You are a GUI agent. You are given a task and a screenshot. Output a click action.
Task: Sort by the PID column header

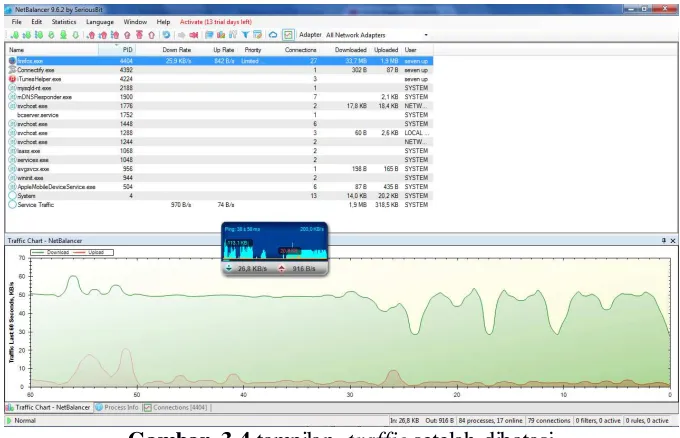tap(116, 50)
